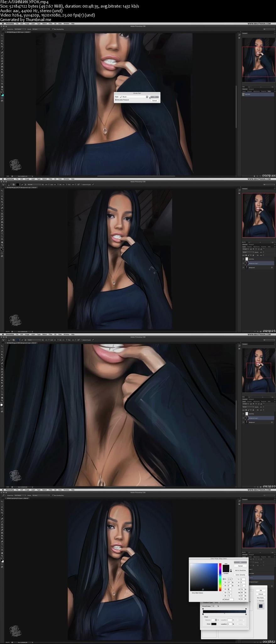276x644 pixels.
Task: Open the Tool dropdown in Stroke Path dialog
Action: coord(134,97)
